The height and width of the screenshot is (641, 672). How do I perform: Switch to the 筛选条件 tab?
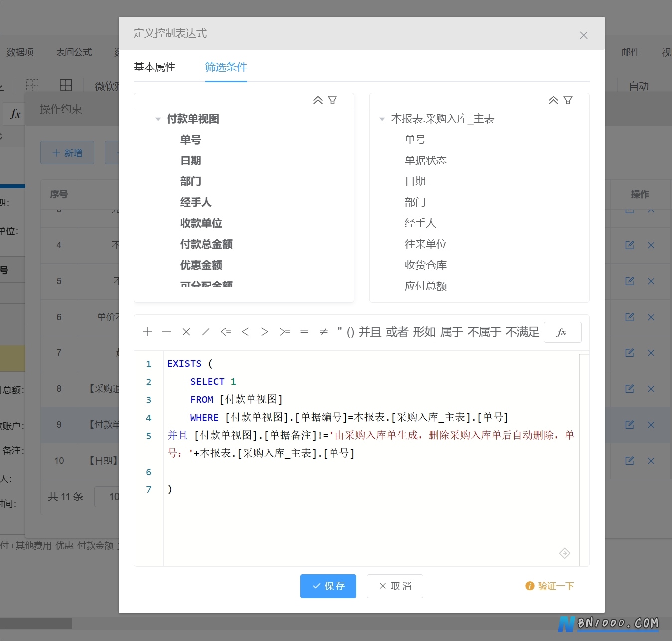[x=226, y=67]
